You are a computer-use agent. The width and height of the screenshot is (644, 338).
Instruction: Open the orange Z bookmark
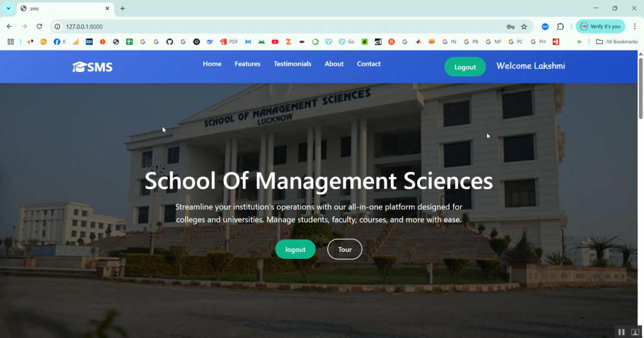click(x=289, y=42)
